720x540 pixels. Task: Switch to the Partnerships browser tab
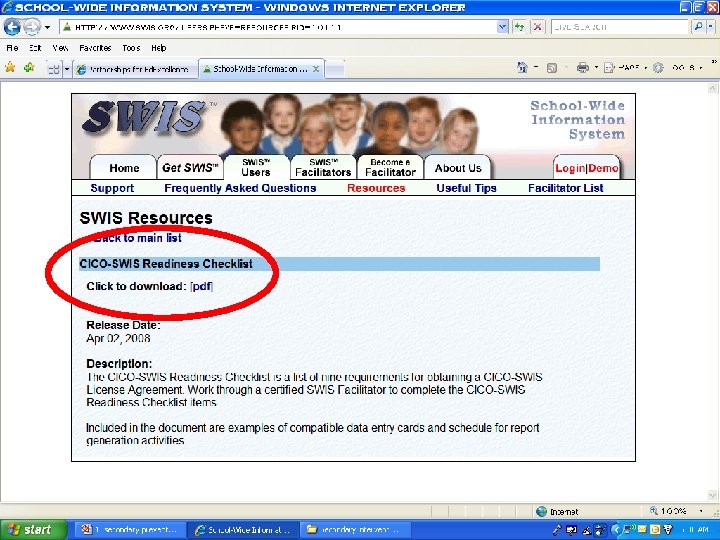(x=135, y=69)
